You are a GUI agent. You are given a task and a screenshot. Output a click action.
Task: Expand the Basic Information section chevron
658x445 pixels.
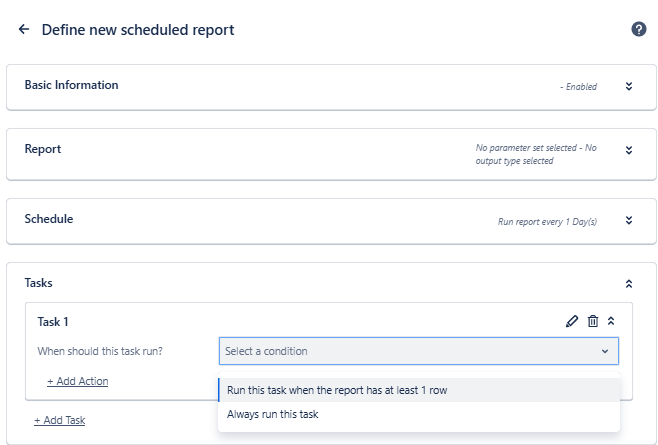coord(629,86)
